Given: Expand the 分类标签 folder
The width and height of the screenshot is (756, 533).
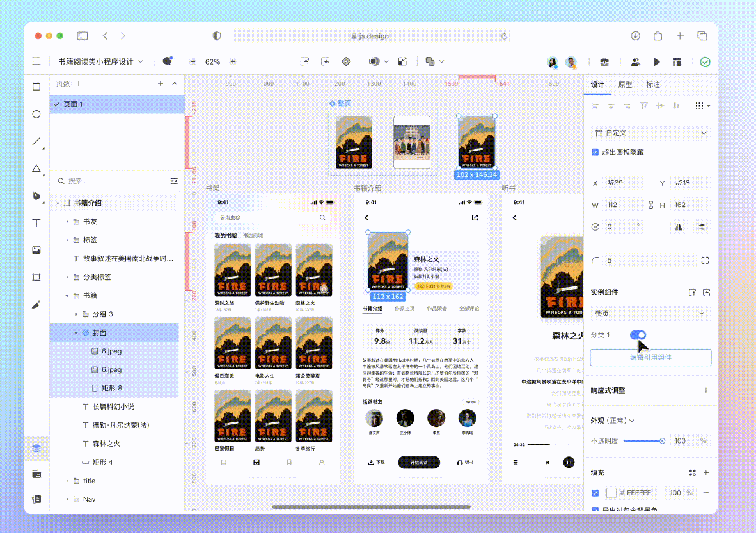Looking at the screenshot, I should (x=67, y=277).
